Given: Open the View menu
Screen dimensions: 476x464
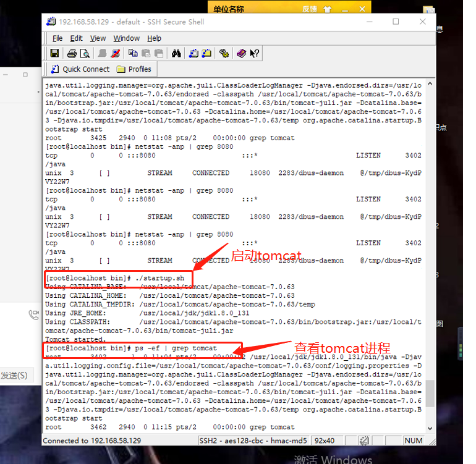Looking at the screenshot, I should tap(98, 38).
